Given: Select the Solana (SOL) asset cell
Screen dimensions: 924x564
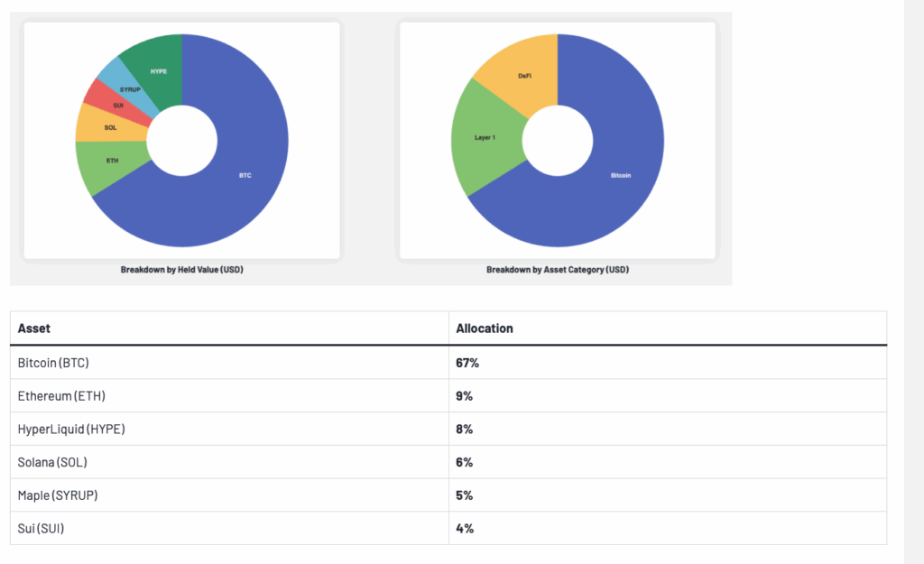Looking at the screenshot, I should click(53, 462).
